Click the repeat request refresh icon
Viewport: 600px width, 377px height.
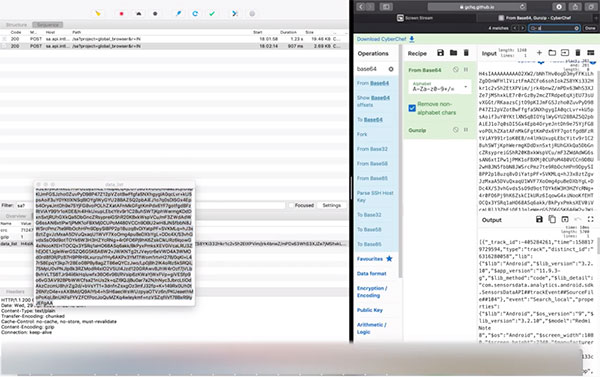[x=195, y=13]
